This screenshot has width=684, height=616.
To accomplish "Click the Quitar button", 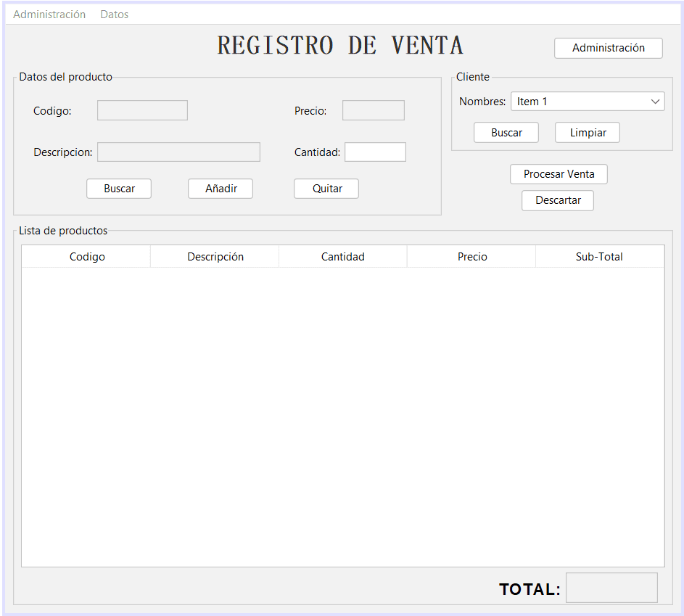I will click(x=326, y=189).
